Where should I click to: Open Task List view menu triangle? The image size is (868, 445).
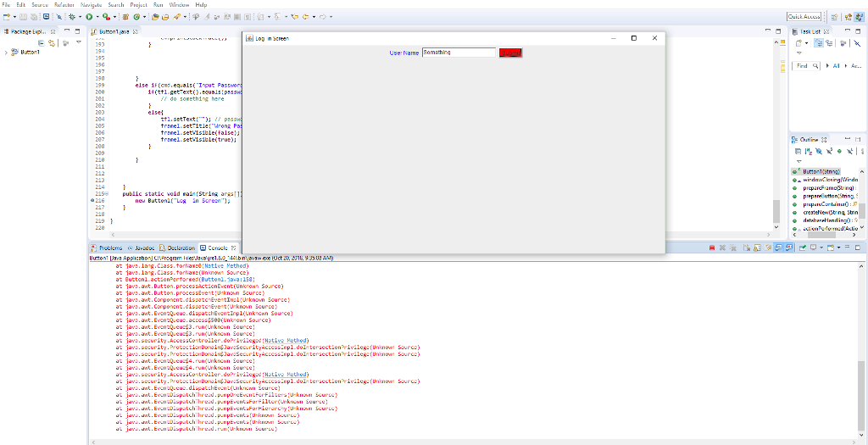799,53
